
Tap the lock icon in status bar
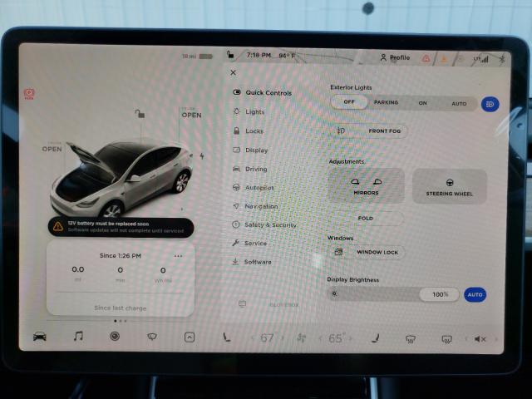click(x=230, y=54)
